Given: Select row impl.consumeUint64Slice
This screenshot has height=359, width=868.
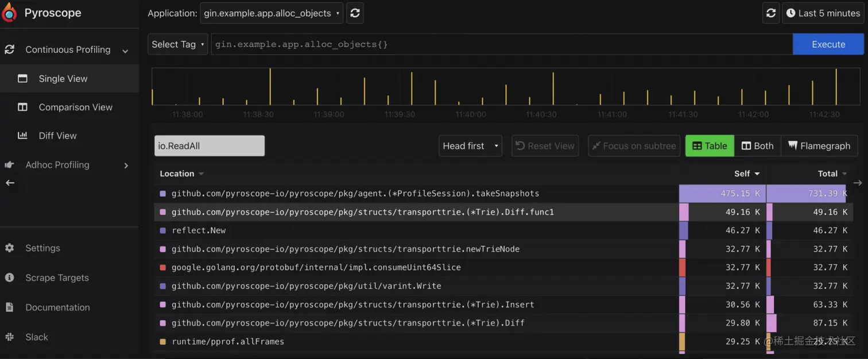Looking at the screenshot, I should point(503,268).
